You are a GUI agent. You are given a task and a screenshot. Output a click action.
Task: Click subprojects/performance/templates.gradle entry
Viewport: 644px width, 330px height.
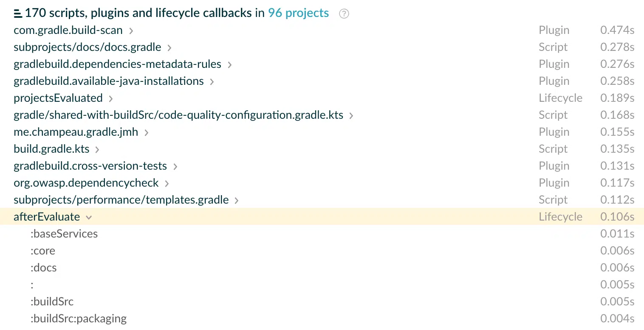[121, 200]
